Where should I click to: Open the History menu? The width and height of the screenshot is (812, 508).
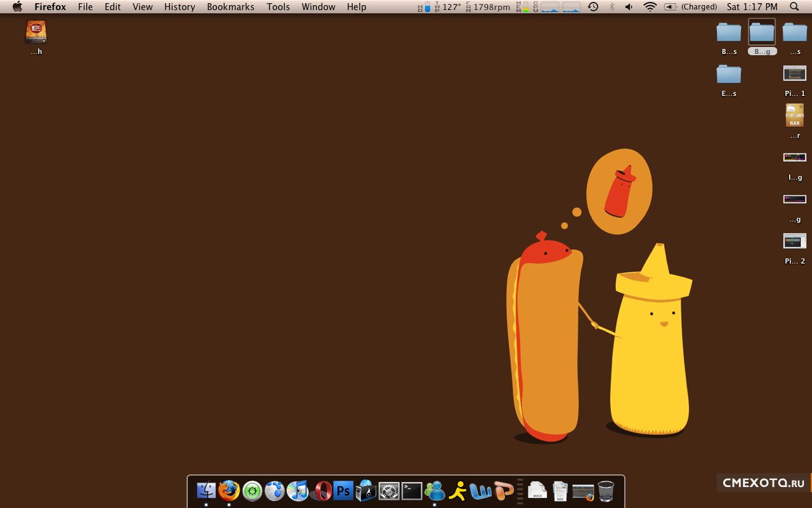tap(180, 7)
